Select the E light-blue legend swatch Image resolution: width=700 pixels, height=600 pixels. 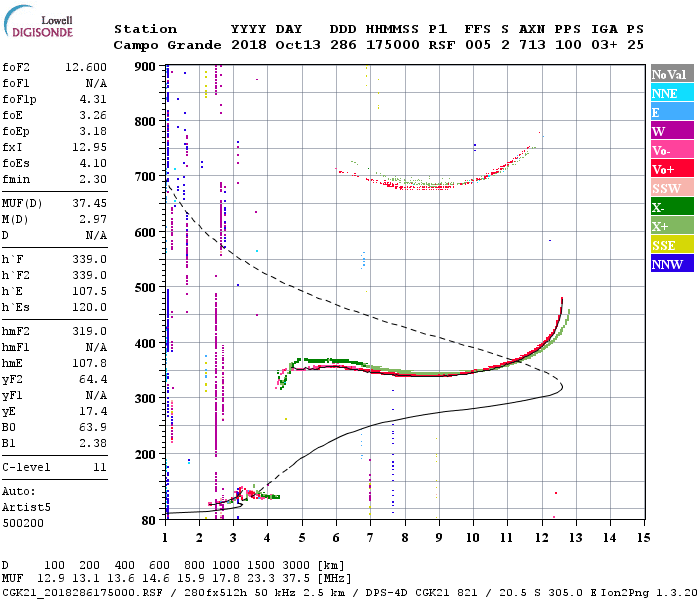[x=672, y=112]
